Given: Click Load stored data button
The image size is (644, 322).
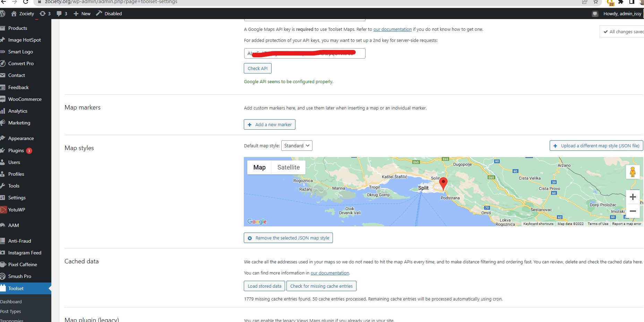Looking at the screenshot, I should 265,286.
